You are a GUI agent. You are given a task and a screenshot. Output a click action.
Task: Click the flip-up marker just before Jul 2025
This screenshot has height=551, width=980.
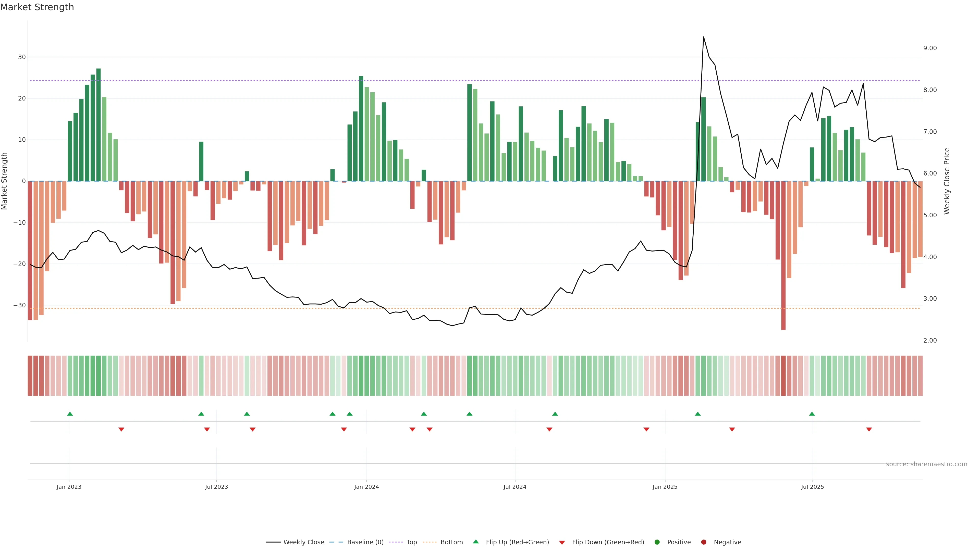point(812,414)
